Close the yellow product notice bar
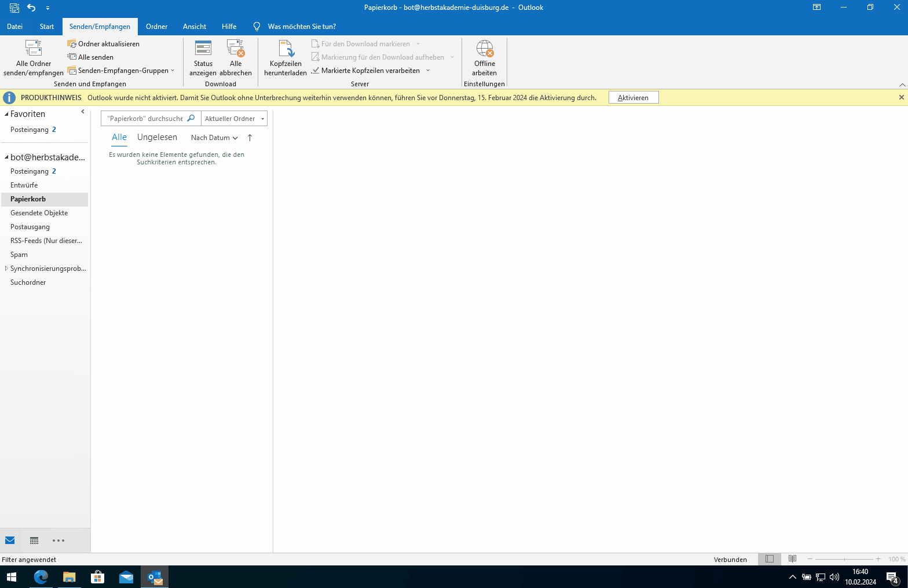 [901, 97]
